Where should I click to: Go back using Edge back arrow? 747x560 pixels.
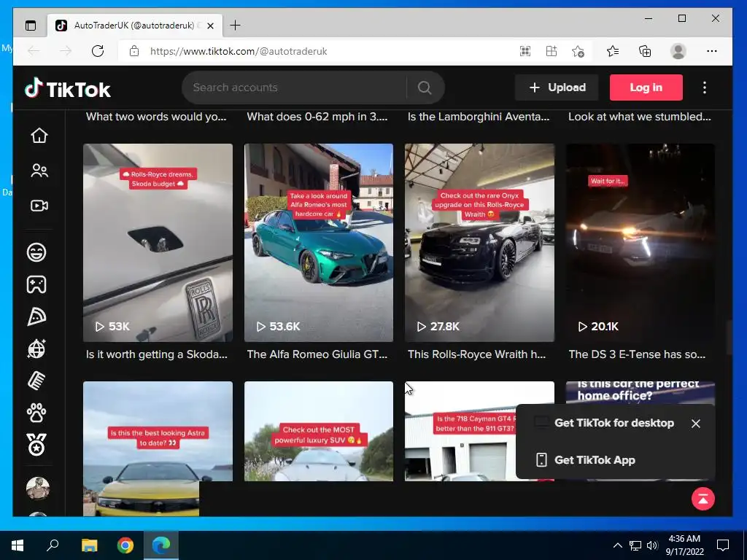click(x=34, y=51)
